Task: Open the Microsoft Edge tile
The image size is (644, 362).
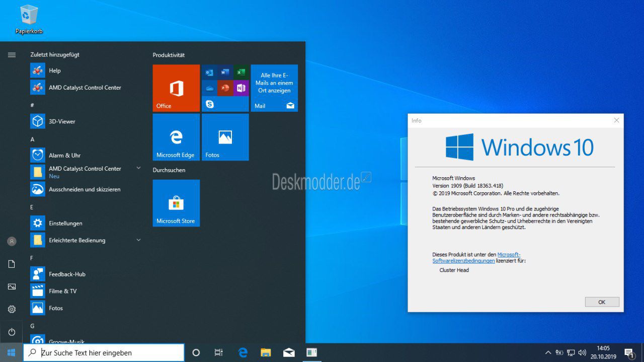Action: 176,137
